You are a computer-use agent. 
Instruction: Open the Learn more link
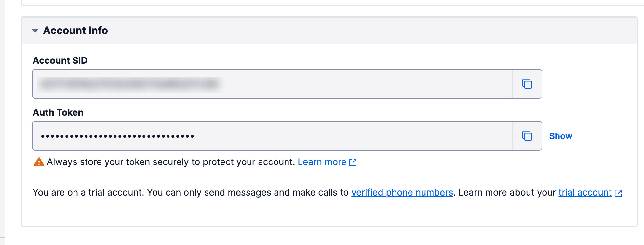point(322,162)
